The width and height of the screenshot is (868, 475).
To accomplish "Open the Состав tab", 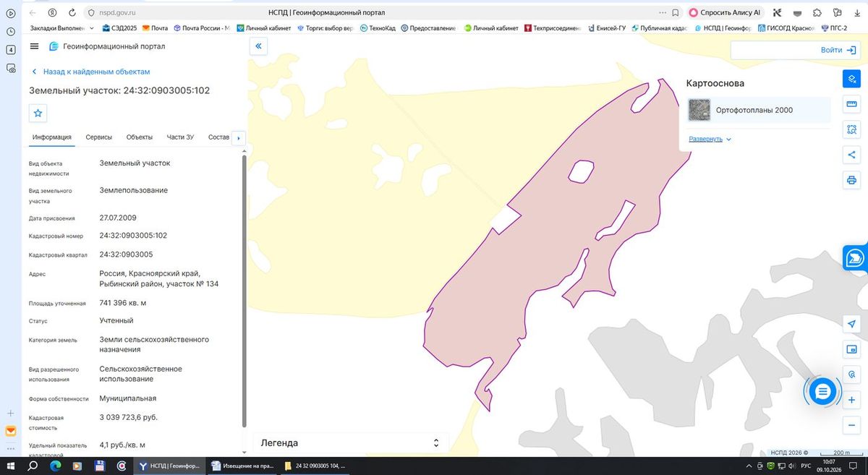I will point(218,137).
